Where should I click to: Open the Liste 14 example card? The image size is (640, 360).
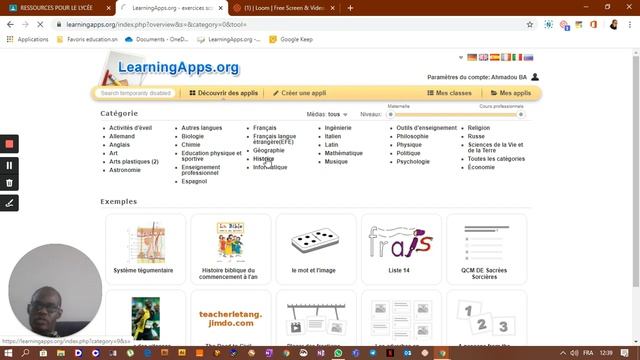(401, 249)
